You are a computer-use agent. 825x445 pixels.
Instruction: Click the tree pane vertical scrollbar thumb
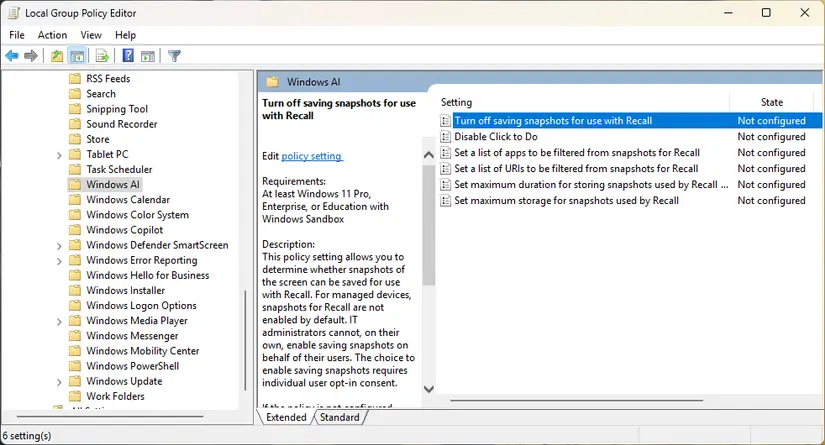pyautogui.click(x=245, y=340)
